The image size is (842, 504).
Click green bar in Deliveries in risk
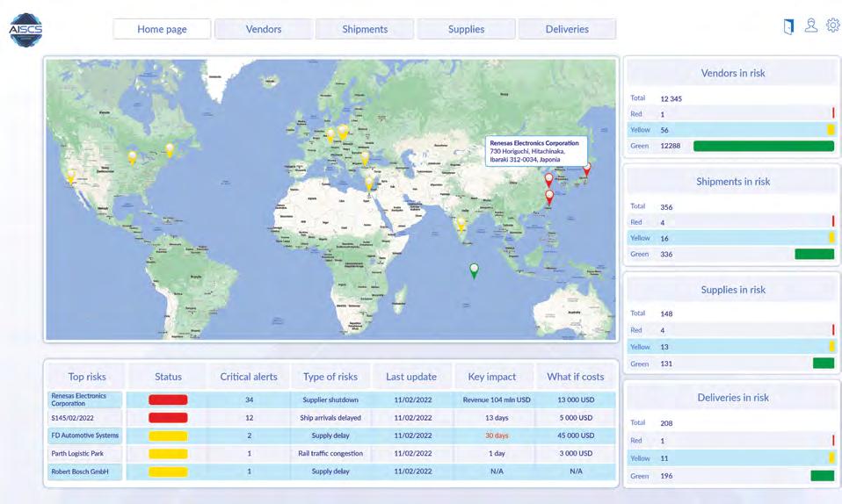point(822,476)
